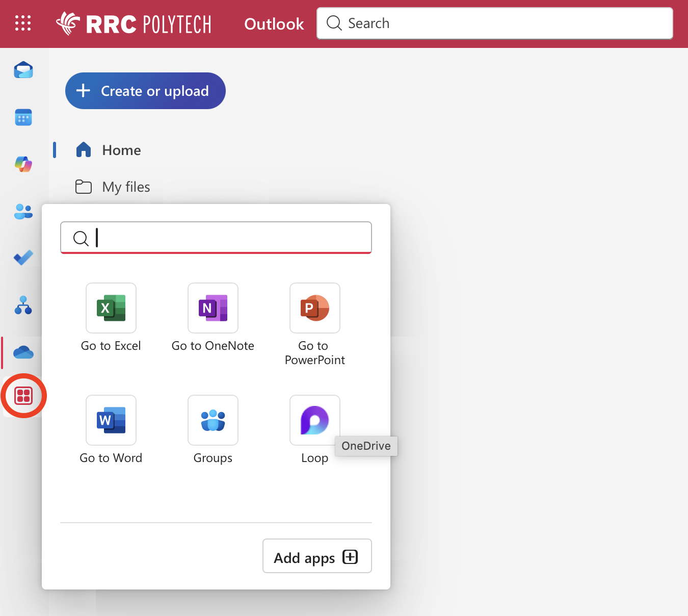Open People from the sidebar
The height and width of the screenshot is (616, 688).
(23, 212)
